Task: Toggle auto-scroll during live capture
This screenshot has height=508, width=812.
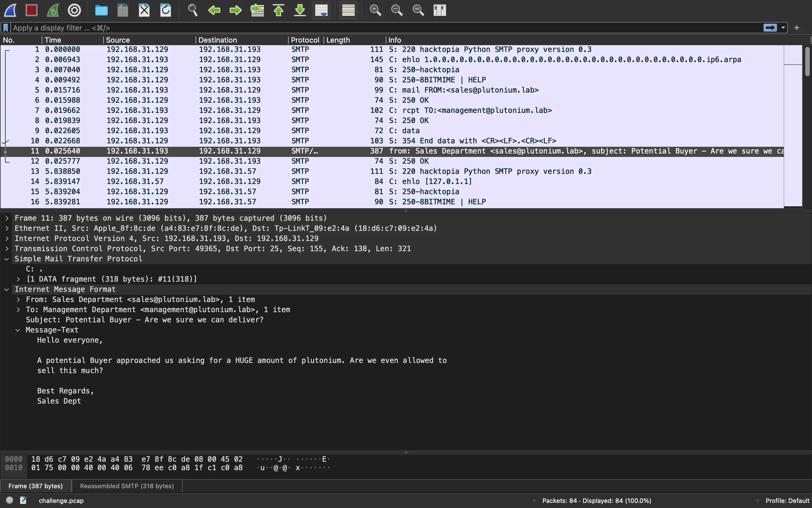Action: coord(321,10)
